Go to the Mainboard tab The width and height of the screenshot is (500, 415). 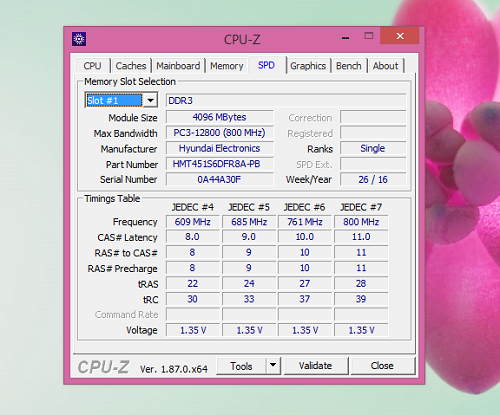[178, 66]
